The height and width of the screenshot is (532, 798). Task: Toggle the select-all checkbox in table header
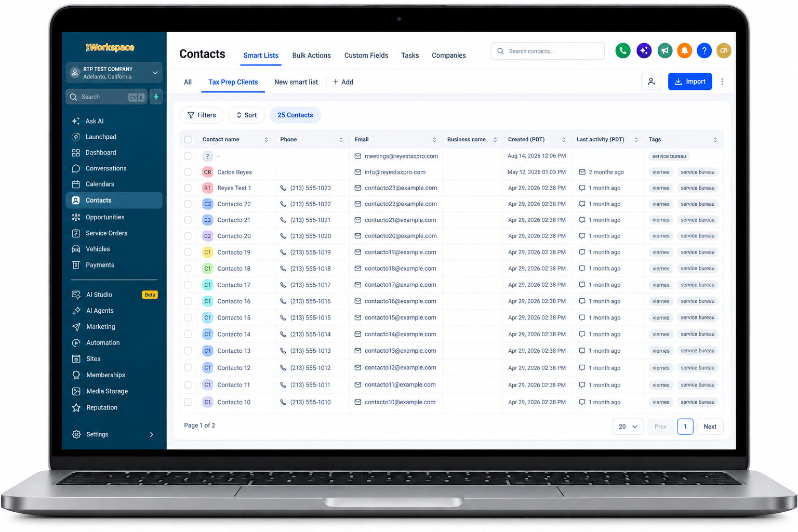188,139
